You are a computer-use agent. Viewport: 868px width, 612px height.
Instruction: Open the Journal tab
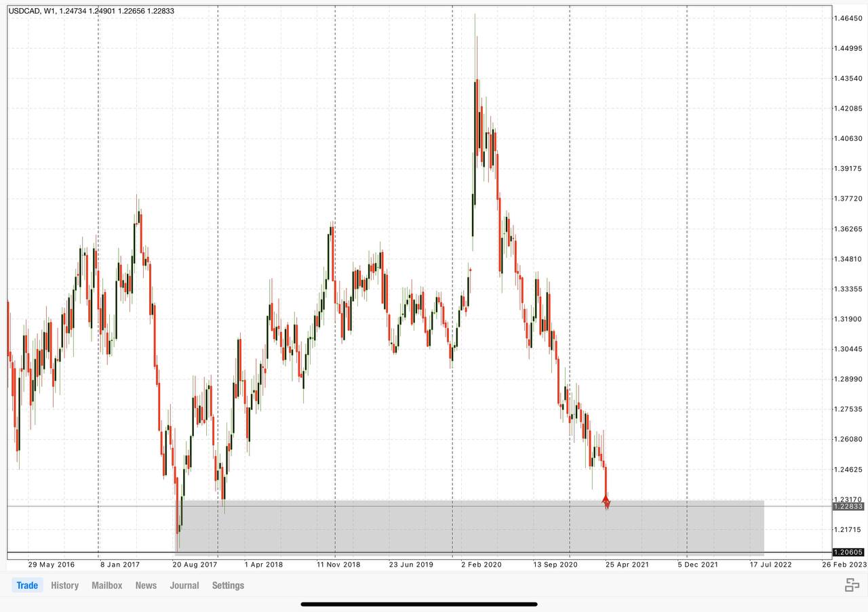point(184,586)
